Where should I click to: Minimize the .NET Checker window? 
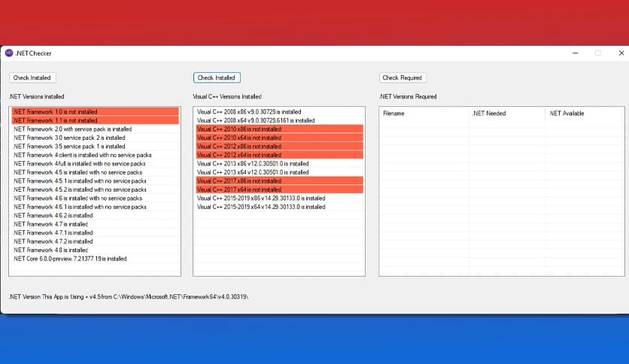(575, 53)
